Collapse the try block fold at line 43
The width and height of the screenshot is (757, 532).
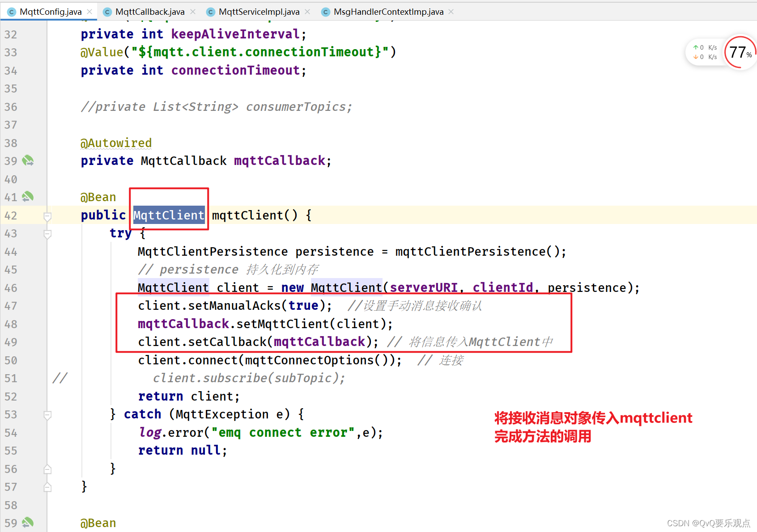pyautogui.click(x=47, y=234)
